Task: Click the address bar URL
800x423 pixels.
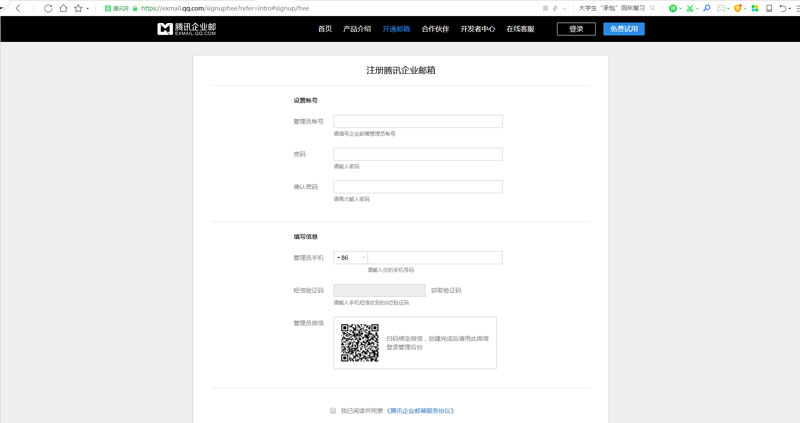Action: 225,8
